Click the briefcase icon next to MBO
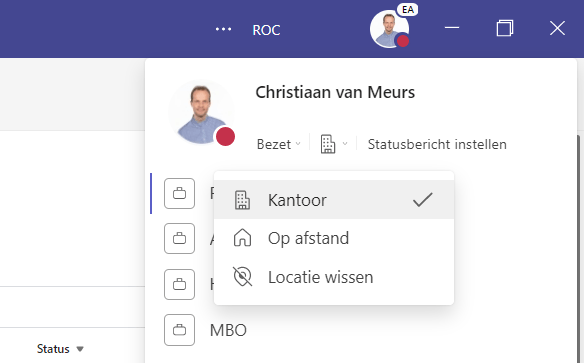 [x=180, y=330]
